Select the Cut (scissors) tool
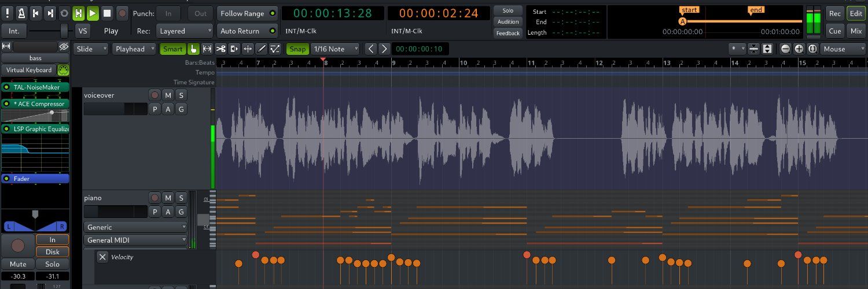 [x=220, y=49]
